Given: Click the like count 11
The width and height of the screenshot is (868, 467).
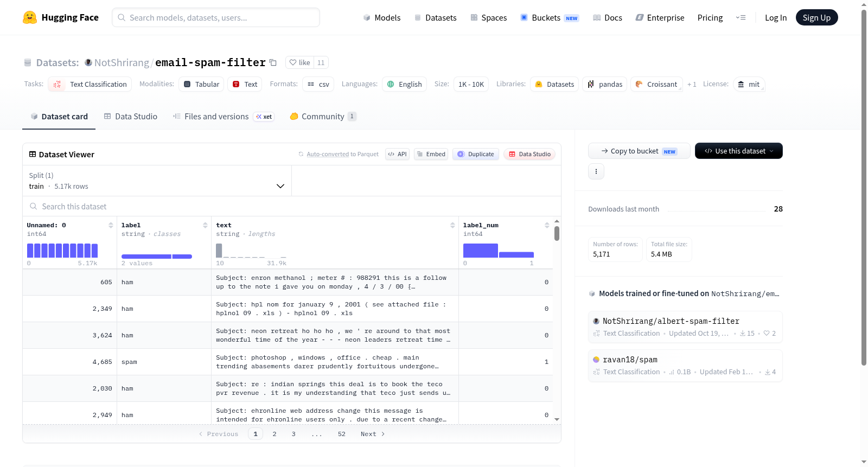Looking at the screenshot, I should (x=321, y=63).
